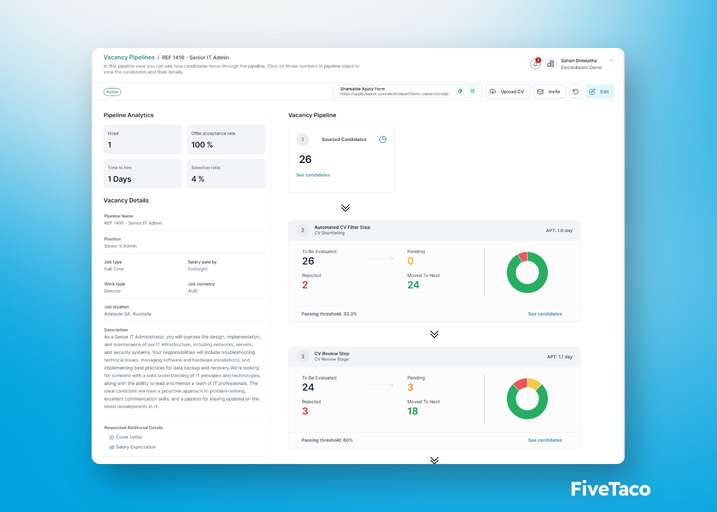Click the Offer acceptance rate card
The height and width of the screenshot is (512, 717).
click(226, 139)
